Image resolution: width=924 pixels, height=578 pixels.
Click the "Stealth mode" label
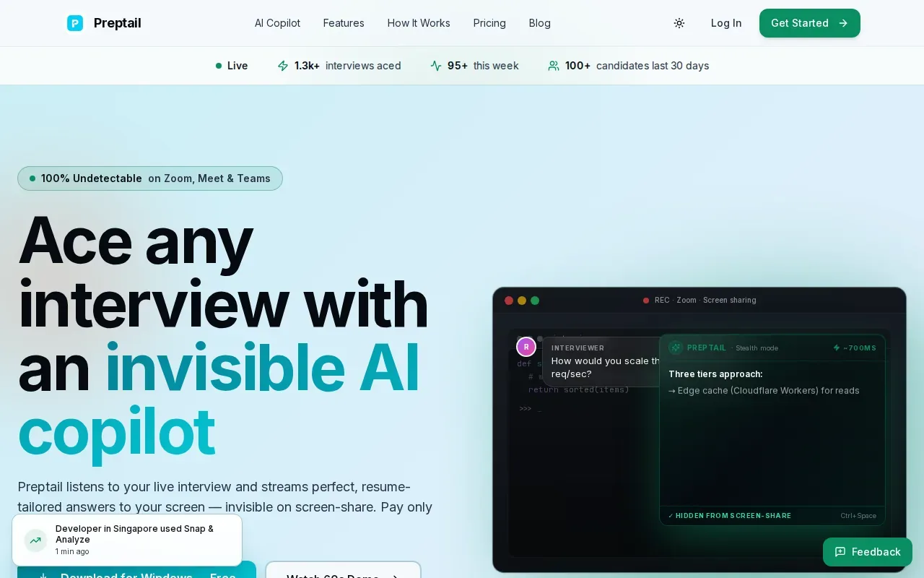[757, 348]
